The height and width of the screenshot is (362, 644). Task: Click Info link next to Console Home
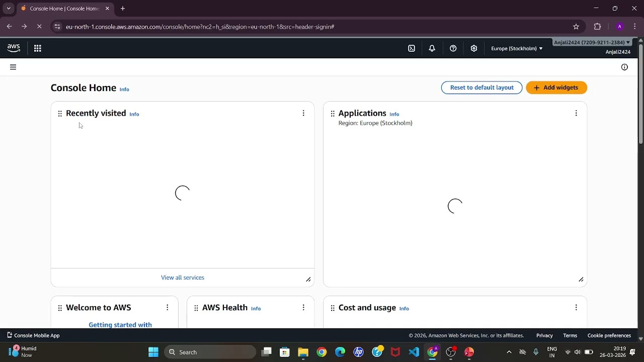point(124,89)
